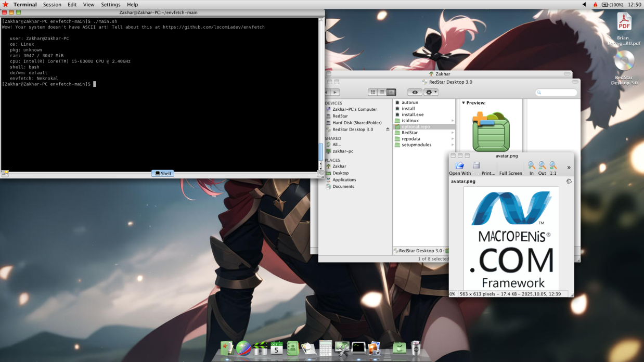
Task: Open the gear action dropdown
Action: (x=431, y=92)
